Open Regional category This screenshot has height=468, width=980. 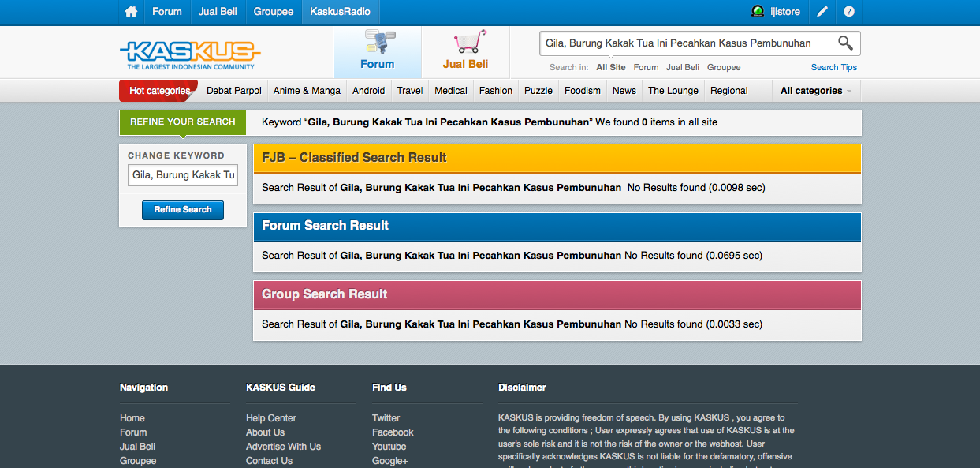tap(728, 91)
